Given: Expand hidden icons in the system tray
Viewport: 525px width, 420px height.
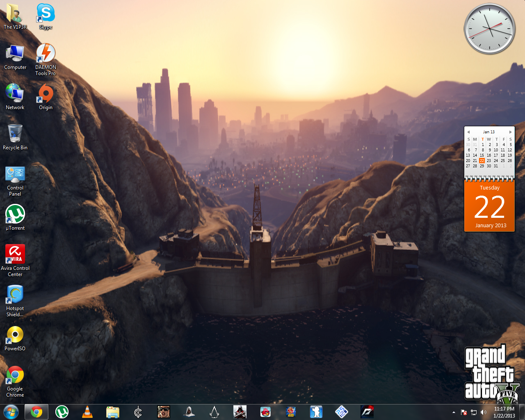Looking at the screenshot, I should point(454,412).
